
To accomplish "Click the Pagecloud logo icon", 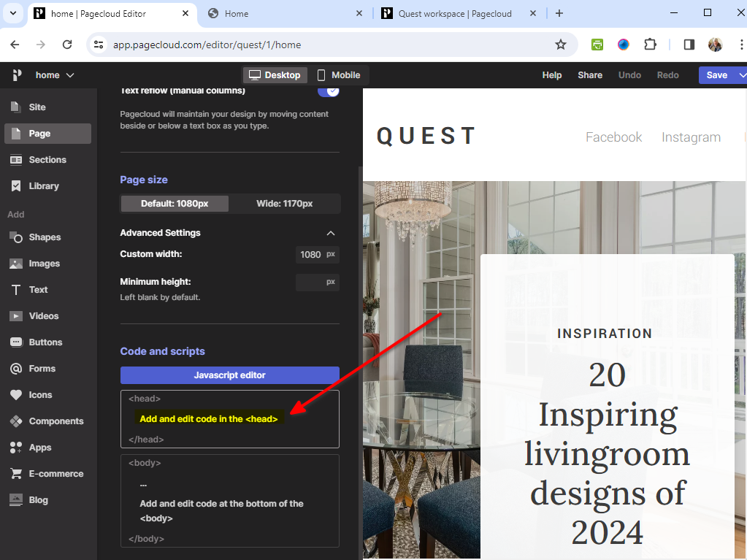I will pyautogui.click(x=17, y=75).
